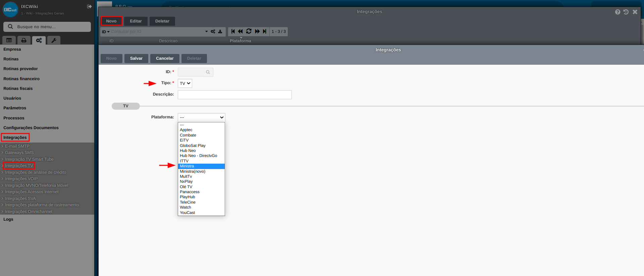
Task: Go to next page of records
Action: click(257, 31)
